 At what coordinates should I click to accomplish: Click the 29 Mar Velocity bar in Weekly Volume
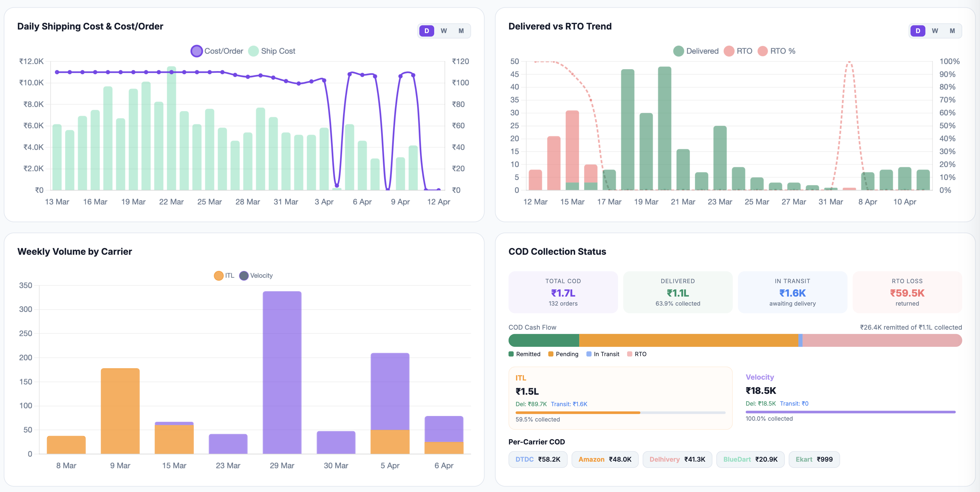coord(282,373)
